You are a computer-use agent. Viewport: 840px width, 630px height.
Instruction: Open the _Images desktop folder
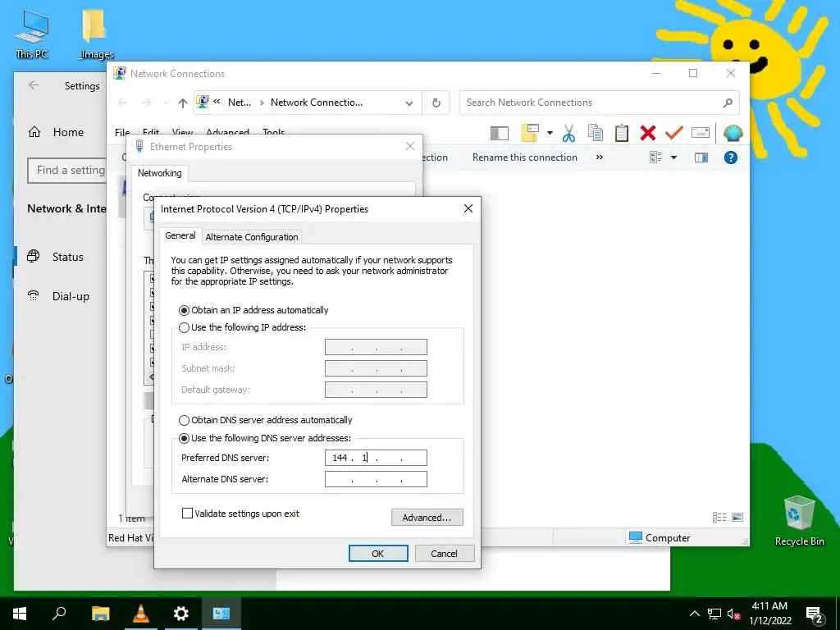96,34
